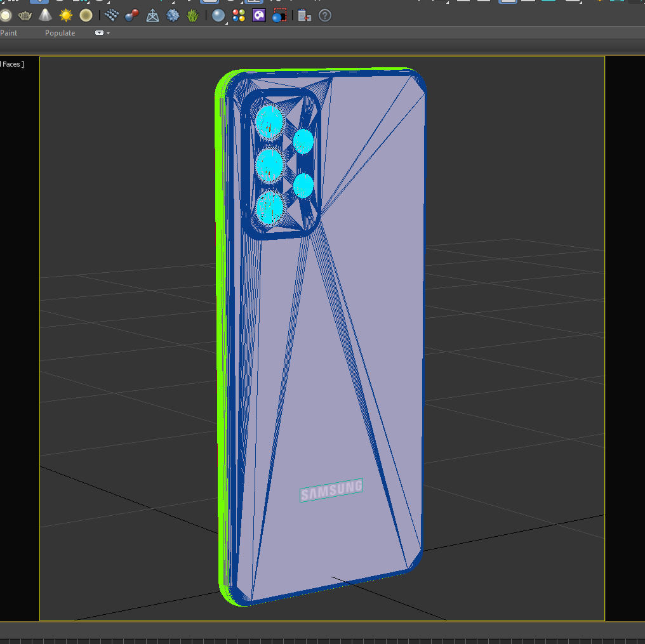The image size is (645, 644).
Task: Open the purple palette icon
Action: 259,16
